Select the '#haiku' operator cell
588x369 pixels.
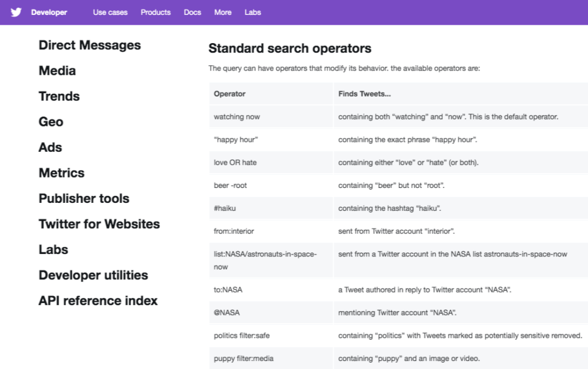coord(271,208)
